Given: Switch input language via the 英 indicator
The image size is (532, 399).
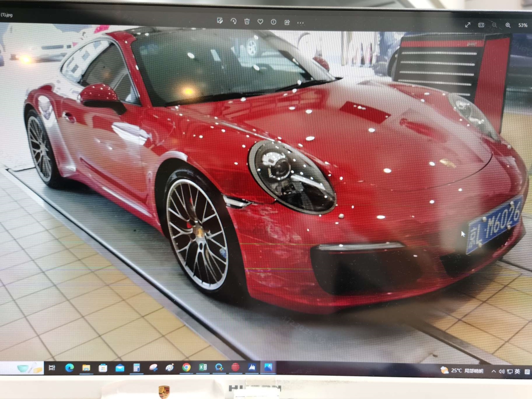Looking at the screenshot, I should click(x=517, y=372).
